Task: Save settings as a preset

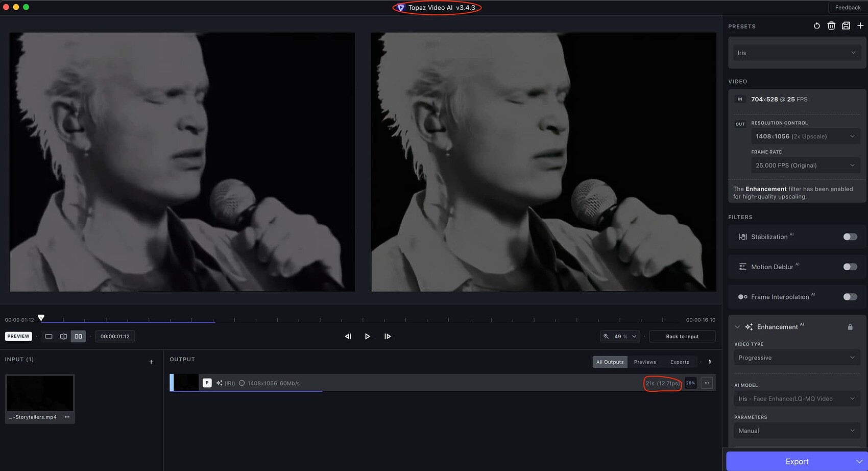Action: (846, 26)
